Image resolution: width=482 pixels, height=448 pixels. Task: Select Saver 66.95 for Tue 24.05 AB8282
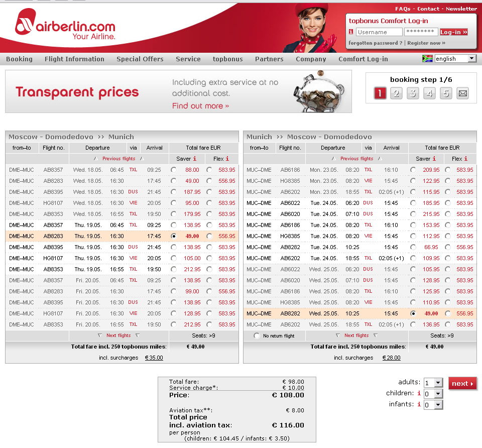413,247
